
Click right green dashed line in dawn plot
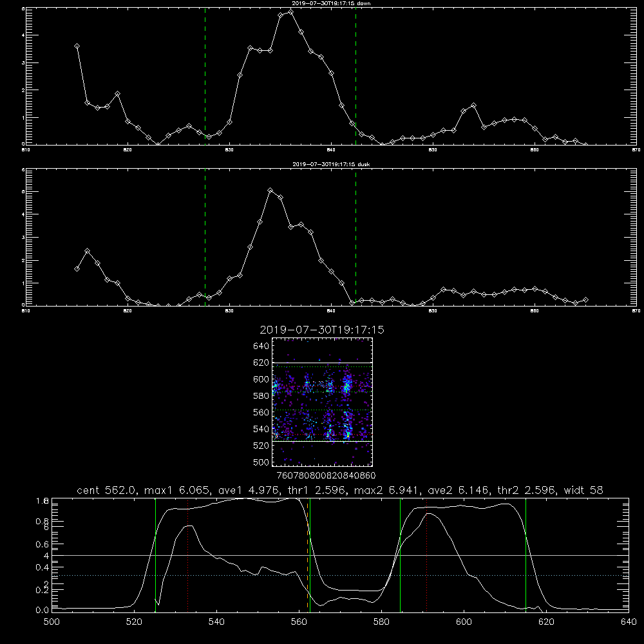(355, 76)
